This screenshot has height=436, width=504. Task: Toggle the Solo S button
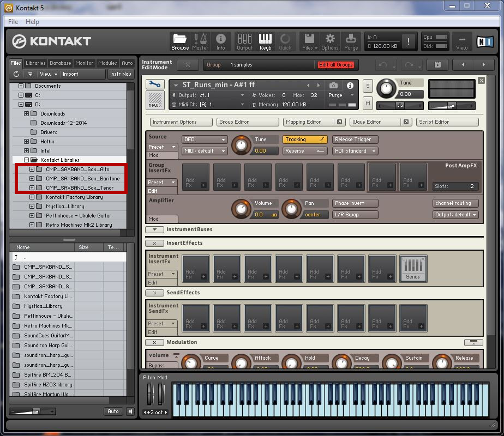point(368,86)
